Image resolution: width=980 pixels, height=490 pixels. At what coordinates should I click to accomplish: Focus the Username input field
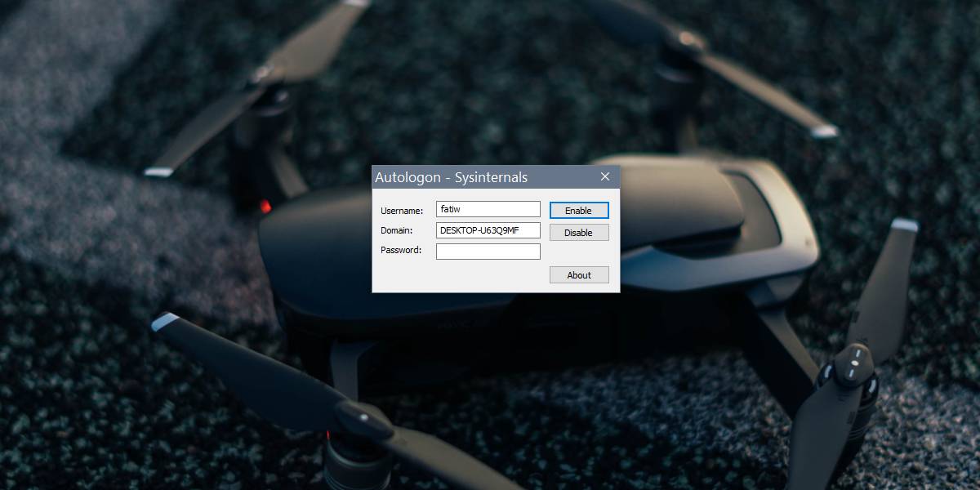(x=488, y=210)
